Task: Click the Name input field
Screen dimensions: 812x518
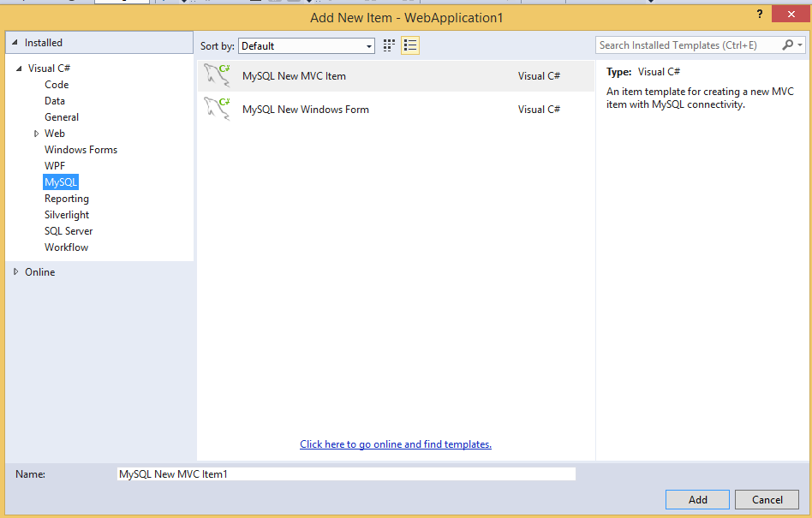Action: click(346, 474)
